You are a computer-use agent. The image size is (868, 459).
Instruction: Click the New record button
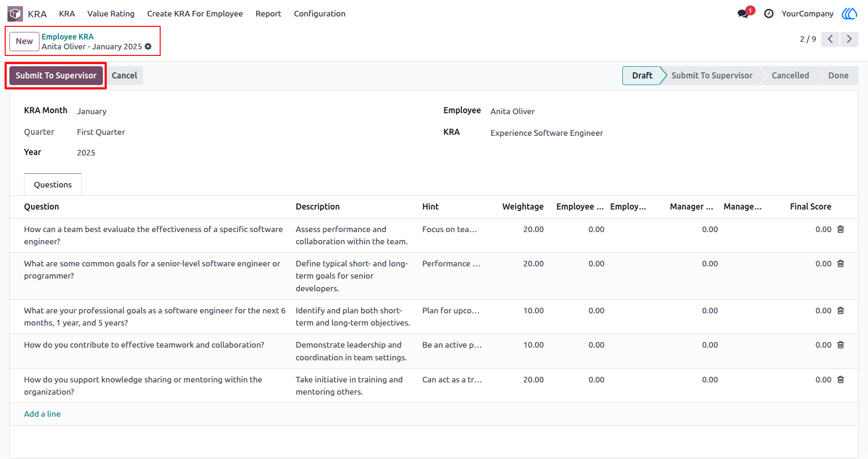click(x=24, y=41)
